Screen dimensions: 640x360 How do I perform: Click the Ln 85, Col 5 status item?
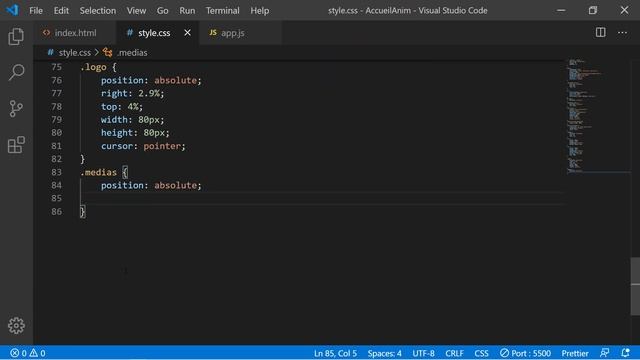335,353
